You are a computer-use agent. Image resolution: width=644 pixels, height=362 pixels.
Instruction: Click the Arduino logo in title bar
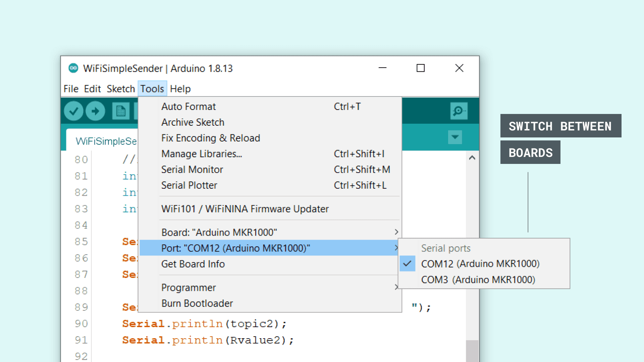point(73,68)
